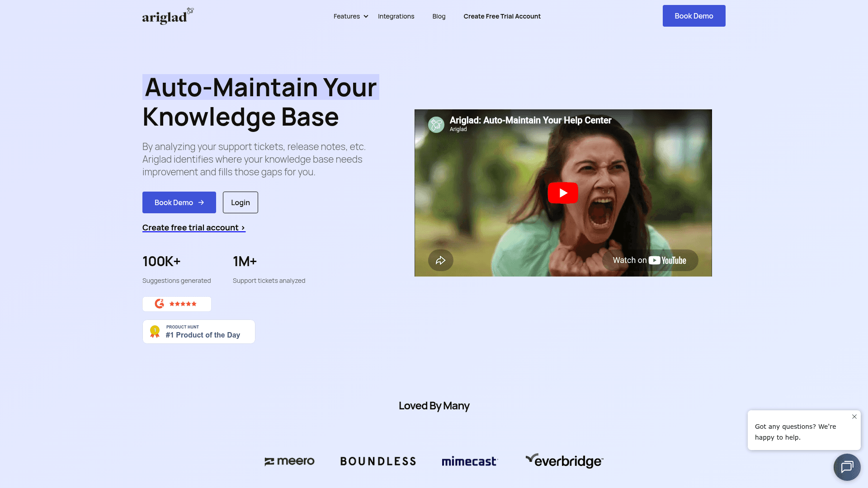
Task: Click the Login button
Action: coord(241,202)
